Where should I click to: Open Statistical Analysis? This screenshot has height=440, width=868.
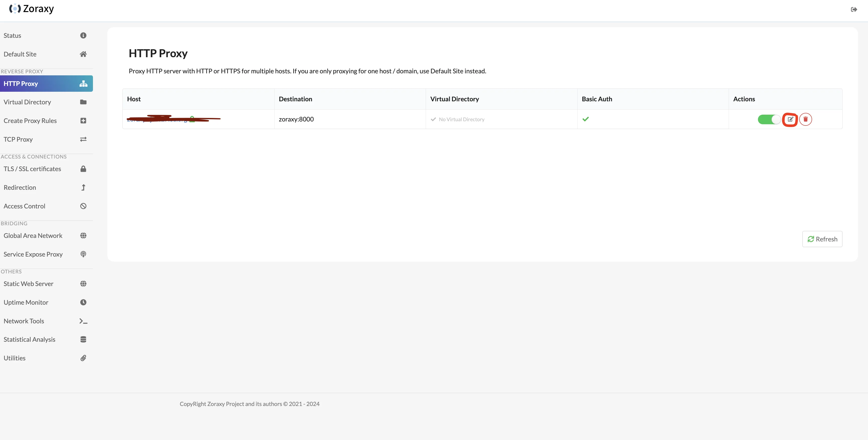coord(47,339)
